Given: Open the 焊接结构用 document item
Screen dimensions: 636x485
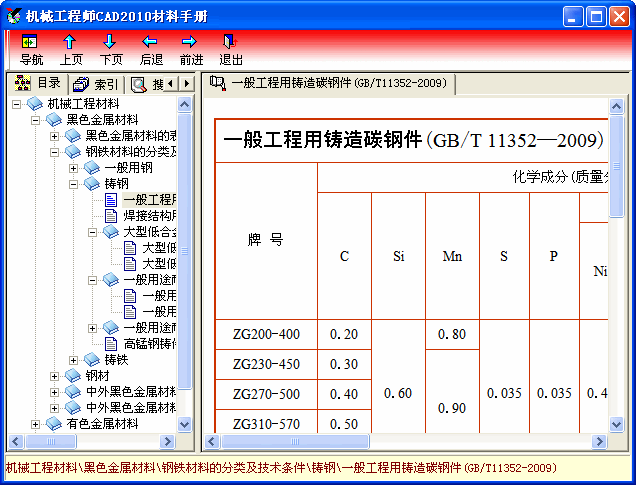Looking at the screenshot, I should pyautogui.click(x=149, y=216).
